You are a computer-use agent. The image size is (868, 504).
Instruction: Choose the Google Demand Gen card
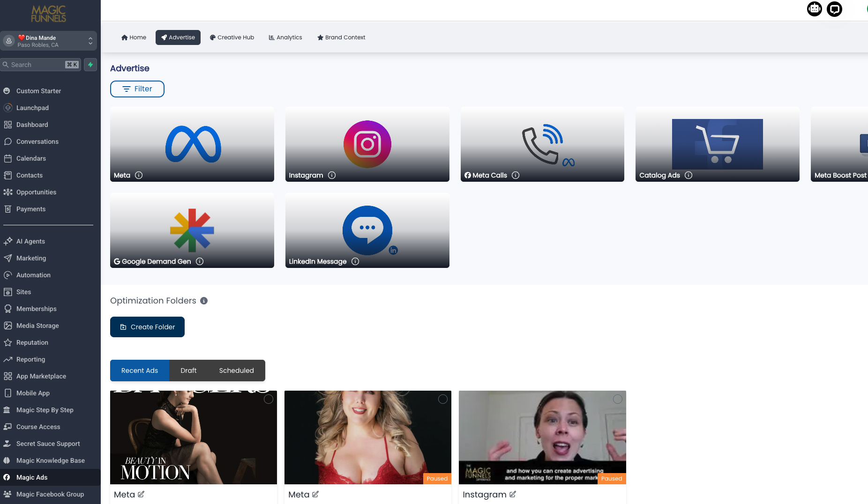(x=192, y=230)
